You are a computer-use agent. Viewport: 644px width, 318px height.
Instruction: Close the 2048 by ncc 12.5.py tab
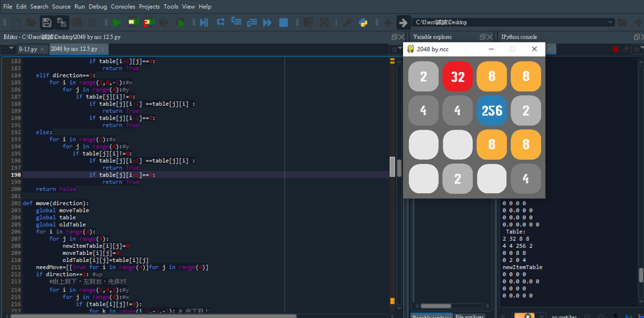click(x=102, y=49)
